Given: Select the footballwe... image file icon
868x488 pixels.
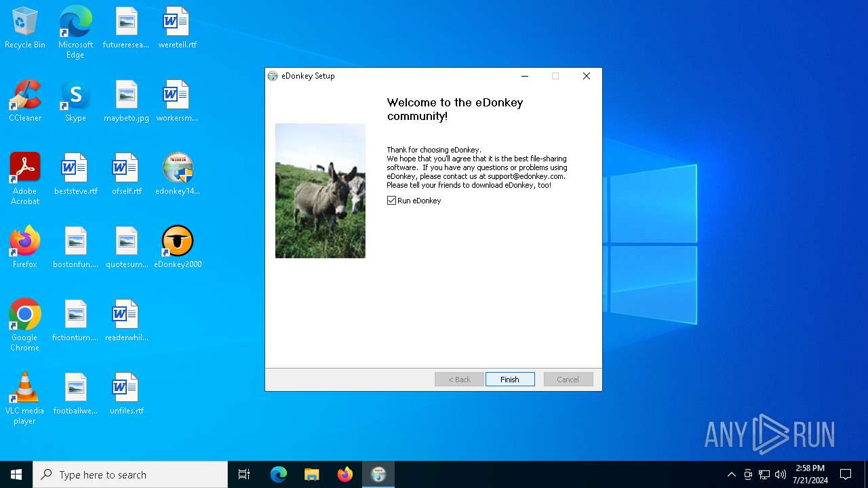Looking at the screenshot, I should [75, 394].
